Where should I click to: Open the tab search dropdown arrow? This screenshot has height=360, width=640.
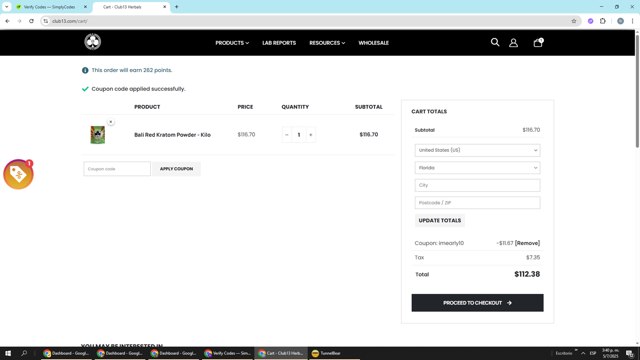[x=7, y=7]
